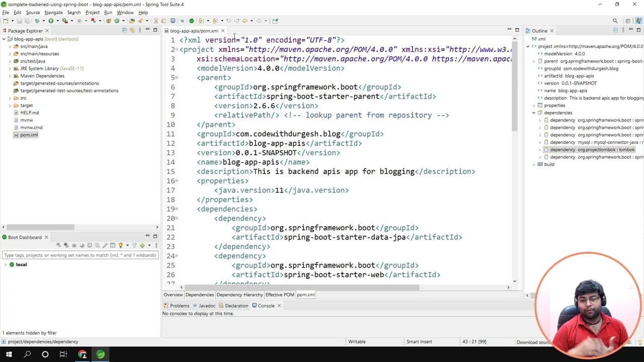
Task: Open Windows Start menu
Action: [10, 354]
